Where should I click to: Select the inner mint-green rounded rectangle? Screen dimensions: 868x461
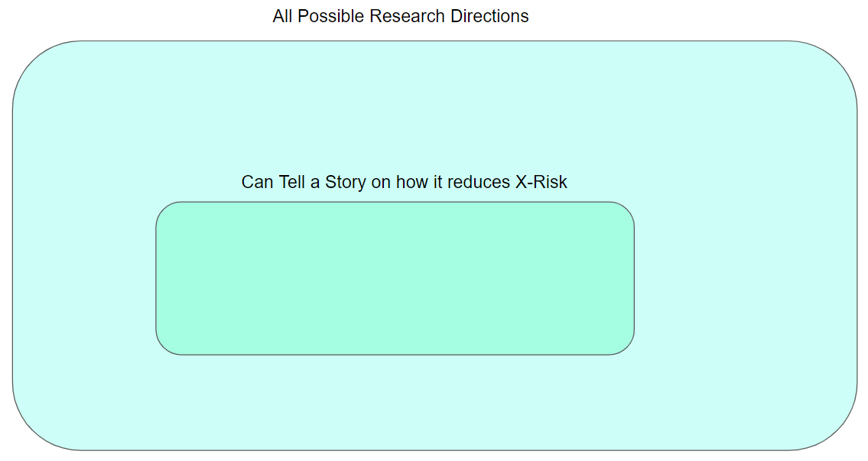395,278
